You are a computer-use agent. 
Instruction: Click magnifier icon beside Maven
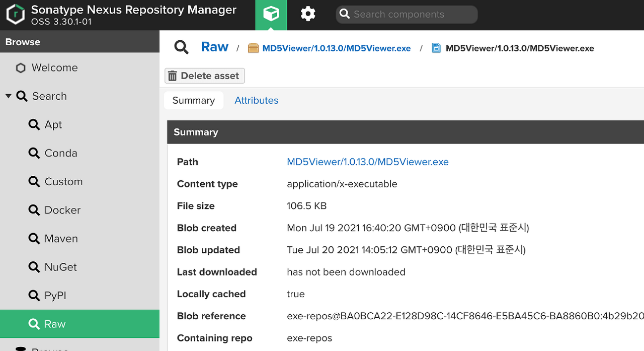(x=34, y=238)
